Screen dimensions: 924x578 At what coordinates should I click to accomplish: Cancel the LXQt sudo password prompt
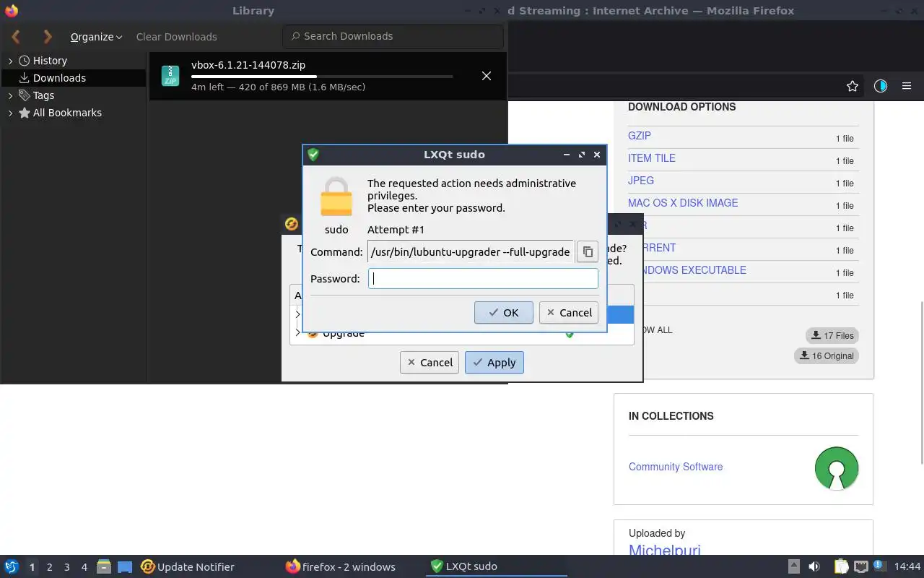click(568, 313)
